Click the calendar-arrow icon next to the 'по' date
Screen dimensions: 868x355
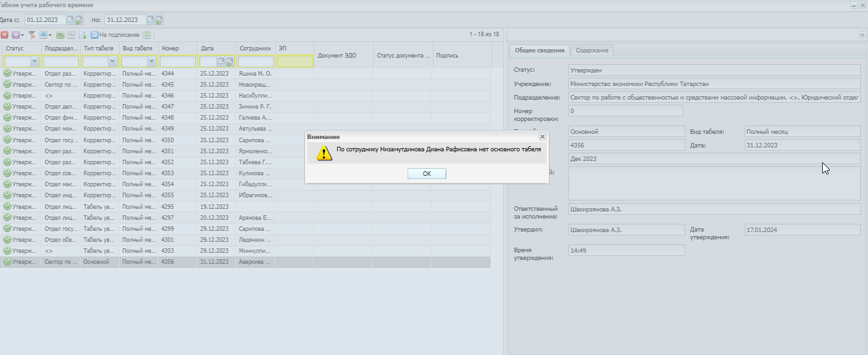(x=159, y=19)
